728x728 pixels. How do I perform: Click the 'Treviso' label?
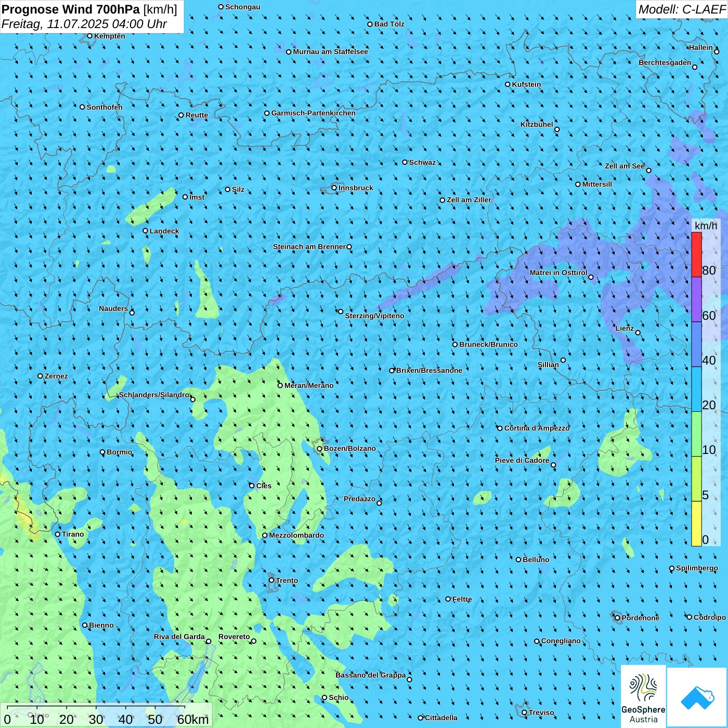541,712
